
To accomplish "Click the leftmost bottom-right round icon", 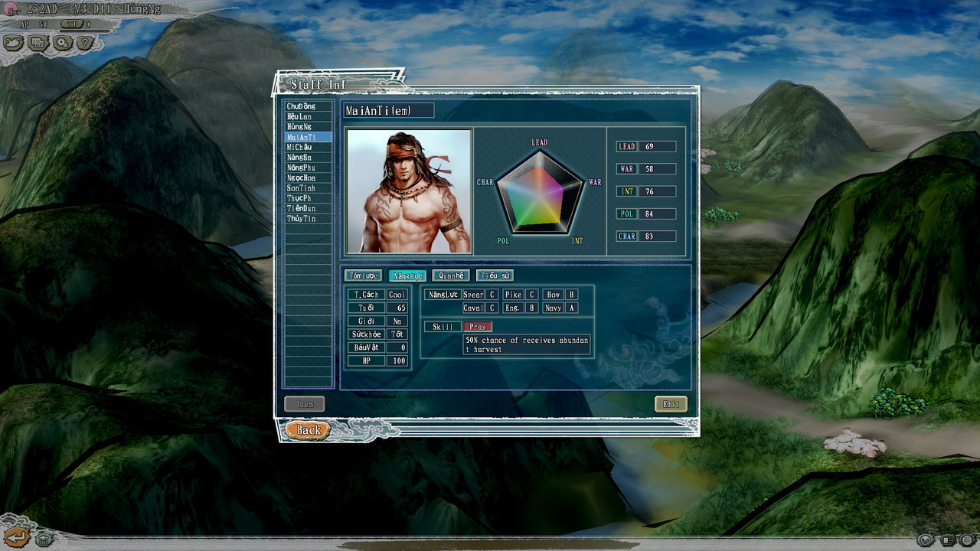I will 926,540.
